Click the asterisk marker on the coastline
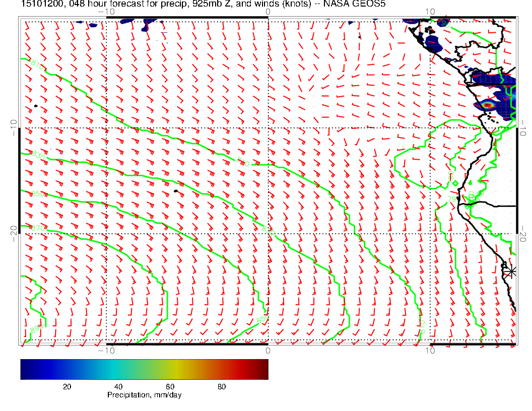Viewport: 532px width, 411px height. click(511, 271)
